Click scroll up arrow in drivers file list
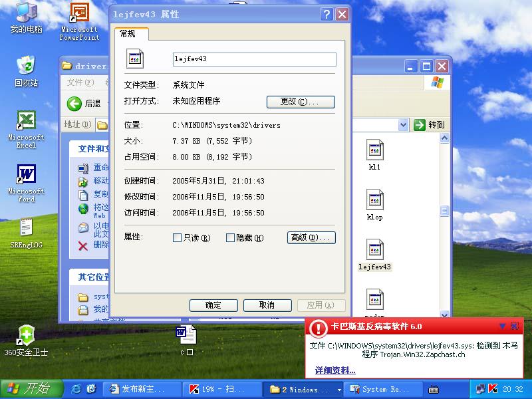Image resolution: width=532 pixels, height=399 pixels. pyautogui.click(x=444, y=138)
